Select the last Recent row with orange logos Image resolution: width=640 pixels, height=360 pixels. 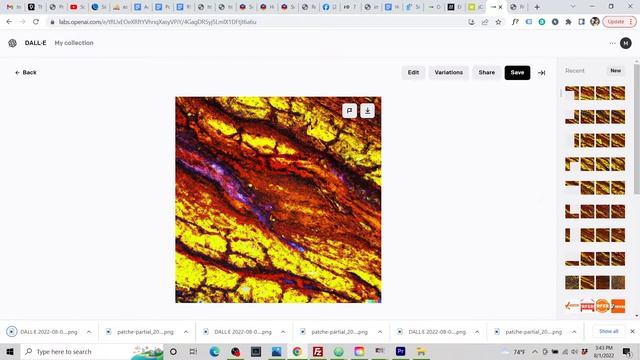[x=595, y=306]
